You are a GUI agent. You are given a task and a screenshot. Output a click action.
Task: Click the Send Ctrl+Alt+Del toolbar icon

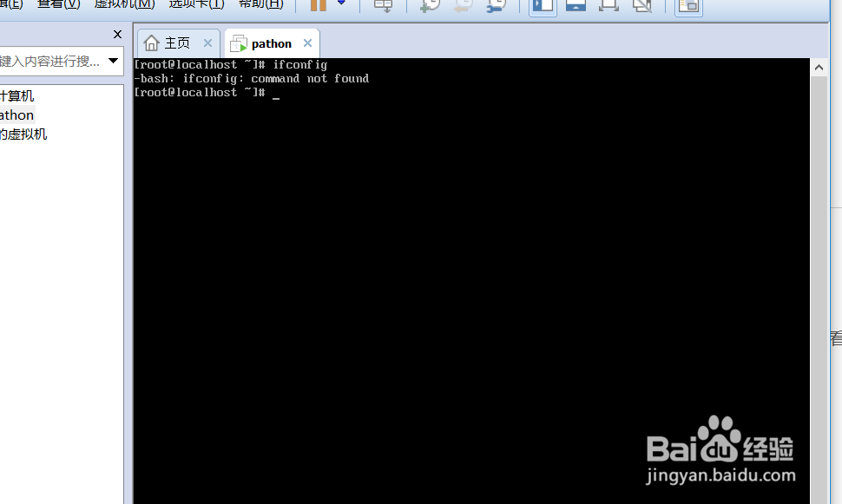(x=384, y=6)
